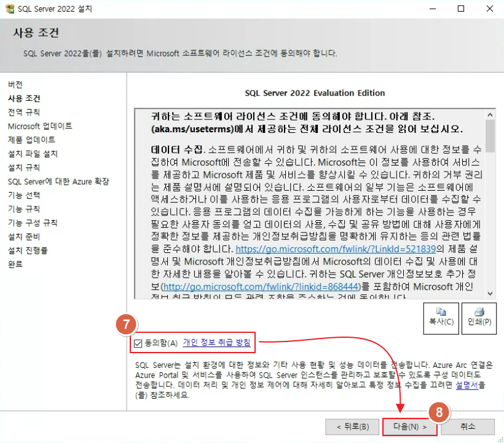Click the 뒤로(B) back button
This screenshot has height=443, width=504.
point(352,427)
